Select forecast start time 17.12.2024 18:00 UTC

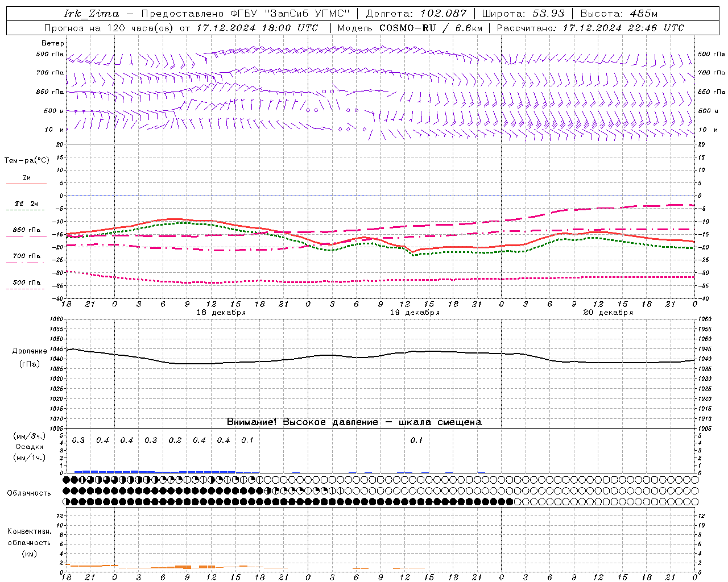258,28
